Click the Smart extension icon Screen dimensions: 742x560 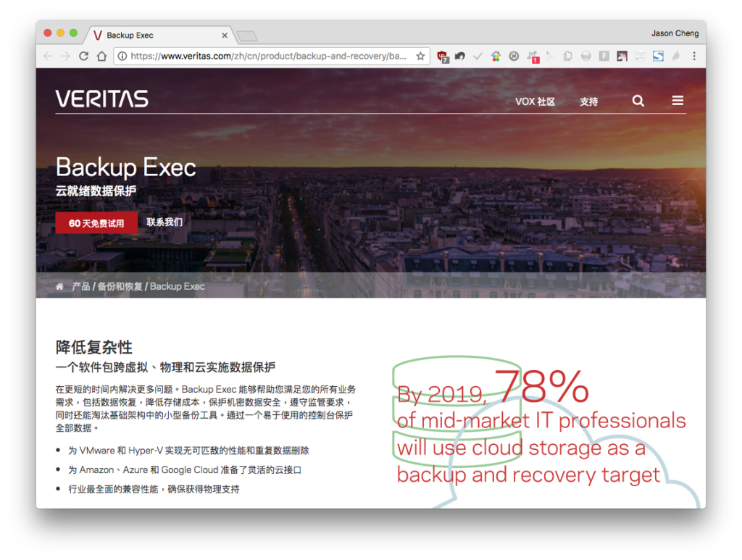(640, 57)
